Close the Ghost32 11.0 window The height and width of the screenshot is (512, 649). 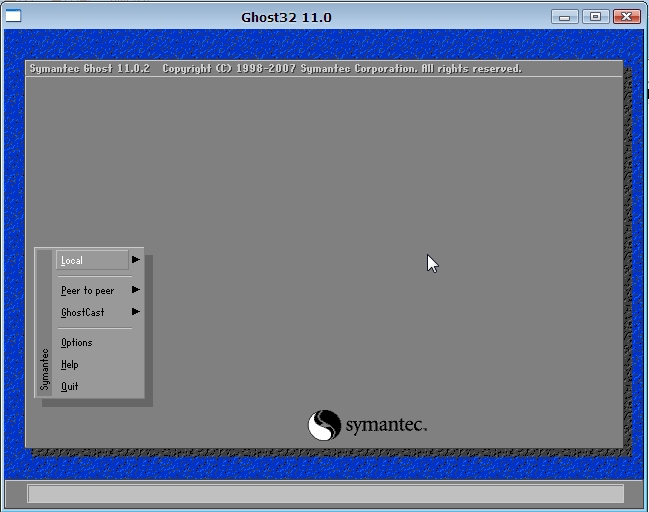(x=626, y=16)
